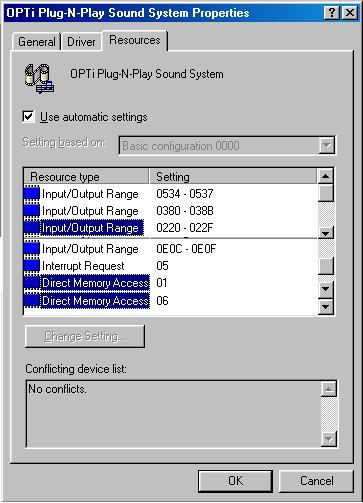
Task: Click the question mark help button in title bar
Action: click(x=332, y=13)
